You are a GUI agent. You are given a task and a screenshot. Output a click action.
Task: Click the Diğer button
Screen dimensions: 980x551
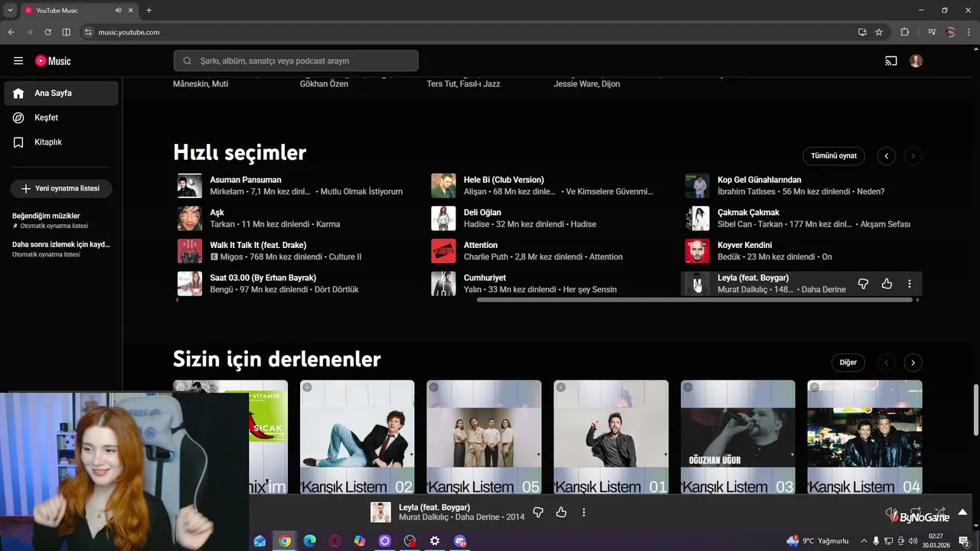pyautogui.click(x=848, y=362)
